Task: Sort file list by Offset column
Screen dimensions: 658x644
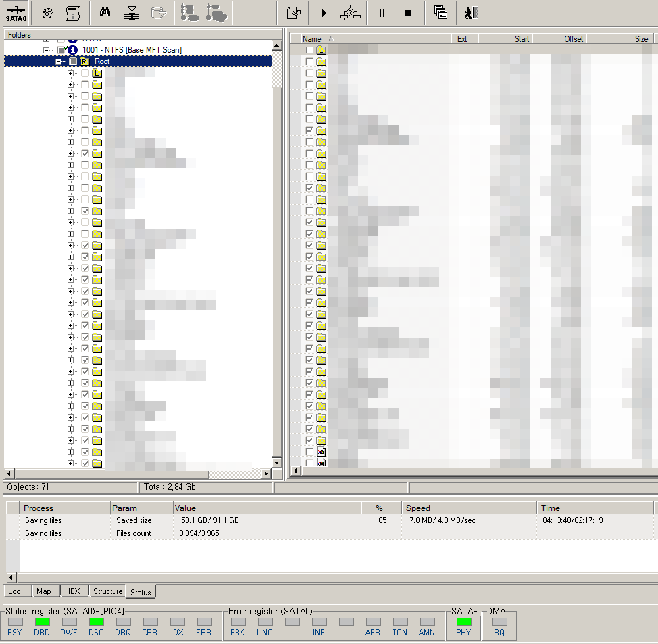Action: [559, 39]
